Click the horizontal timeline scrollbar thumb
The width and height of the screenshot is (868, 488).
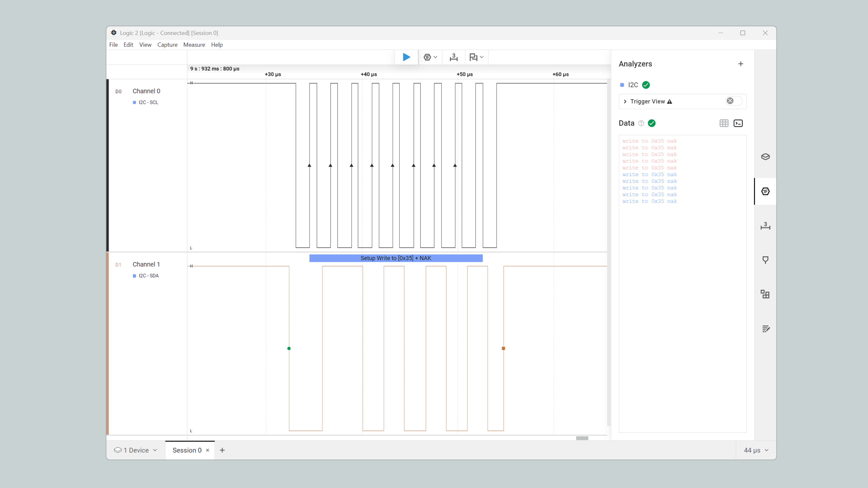[582, 438]
